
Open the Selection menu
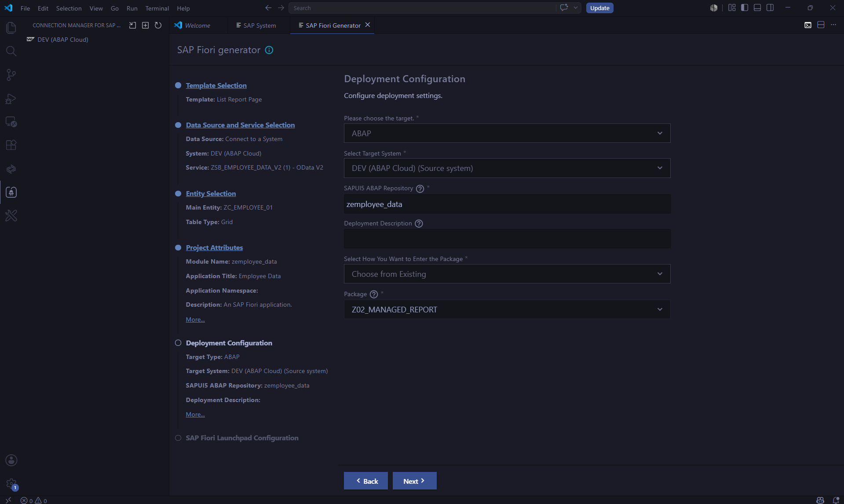click(69, 8)
